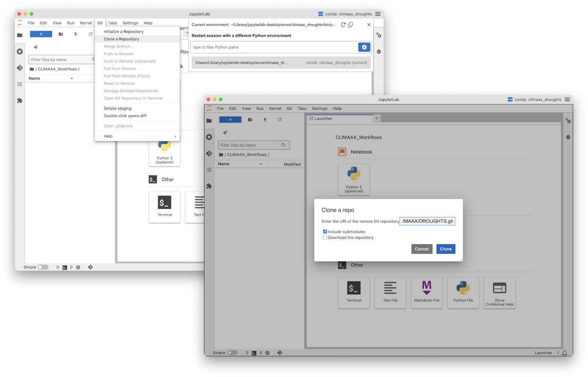Screen dimensions: 588x377
Task: Click notifications bell in front status bar
Action: 565,353
